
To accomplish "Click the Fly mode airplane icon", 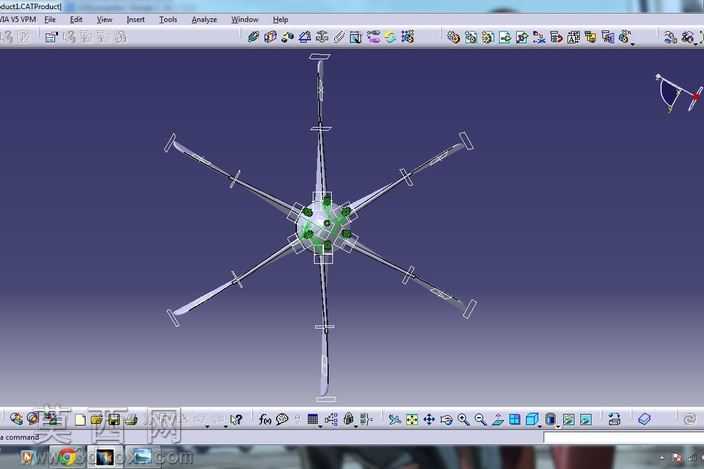I will [x=394, y=420].
